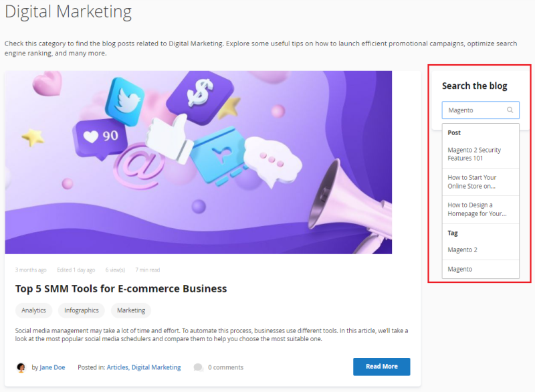Open the 0 comments link
This screenshot has width=535, height=392.
pos(225,367)
